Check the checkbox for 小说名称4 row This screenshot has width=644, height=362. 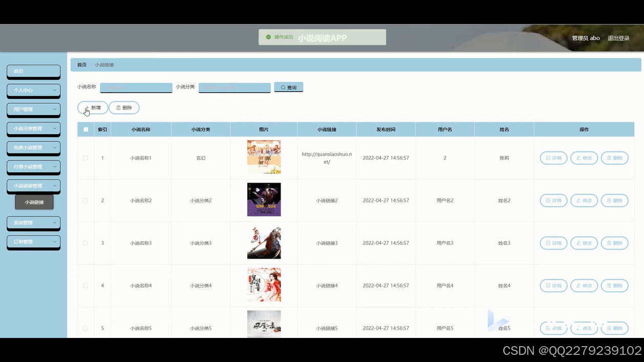(85, 285)
